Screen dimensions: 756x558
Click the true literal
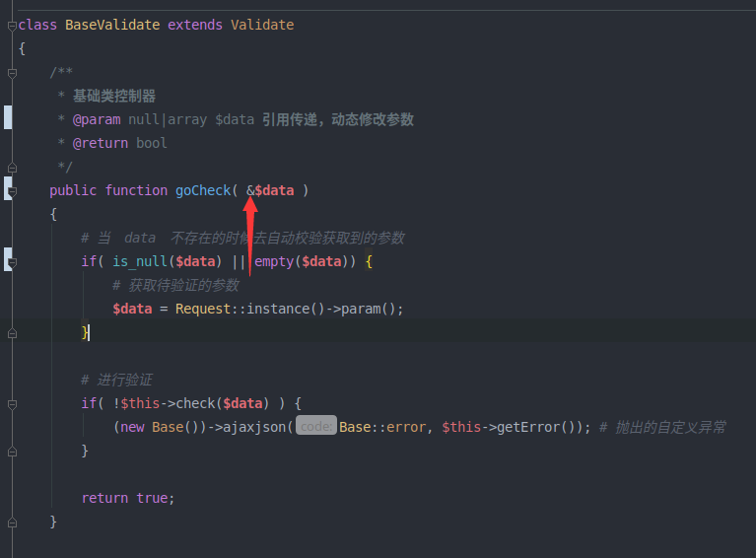[x=152, y=498]
